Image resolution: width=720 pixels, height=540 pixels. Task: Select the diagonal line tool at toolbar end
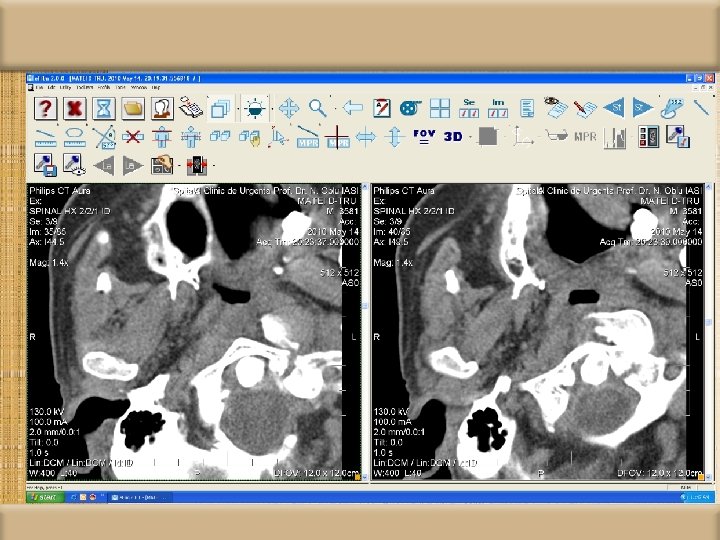(701, 108)
